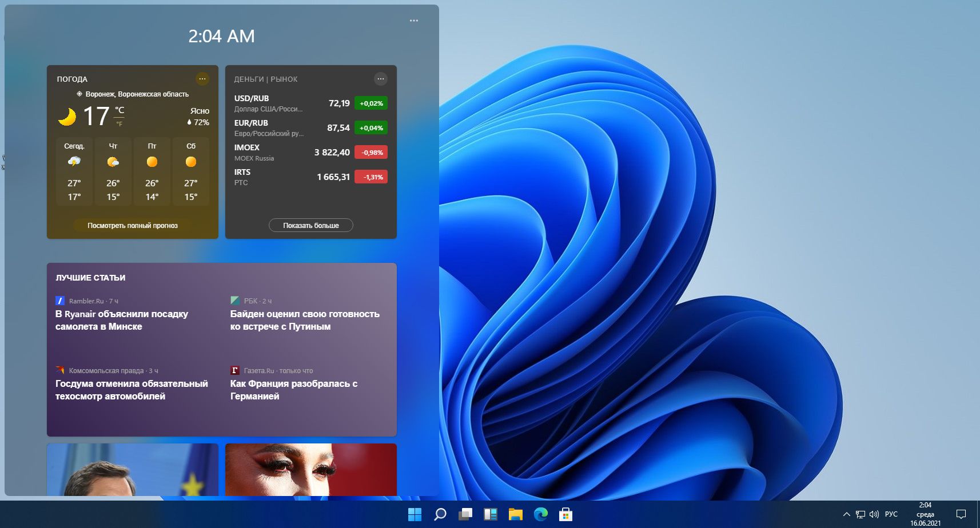Launch Microsoft Edge from the taskbar
Viewport: 980px width, 528px height.
tap(541, 514)
